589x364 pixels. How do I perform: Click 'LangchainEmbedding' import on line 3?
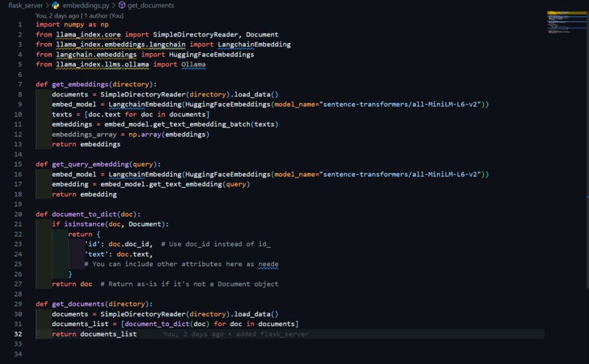coord(254,45)
